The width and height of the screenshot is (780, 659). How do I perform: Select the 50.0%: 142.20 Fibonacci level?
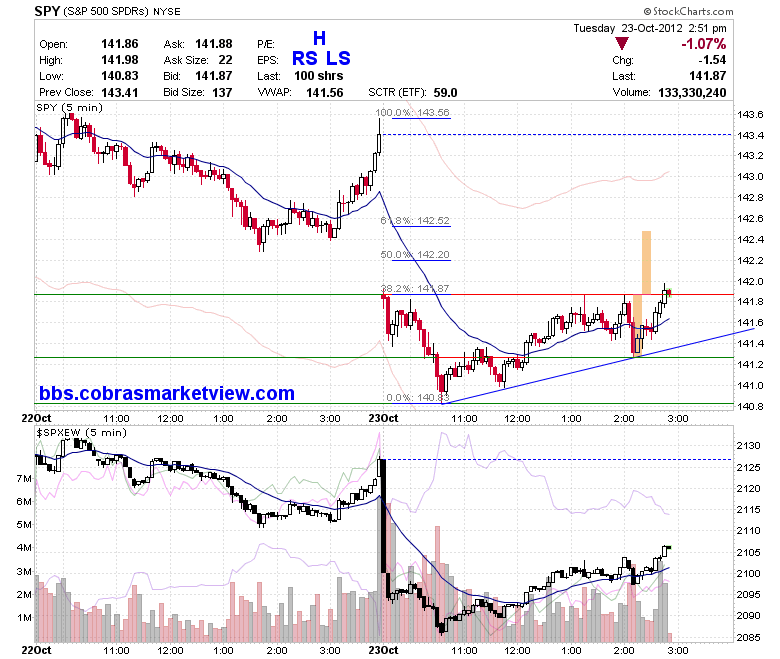(x=415, y=255)
